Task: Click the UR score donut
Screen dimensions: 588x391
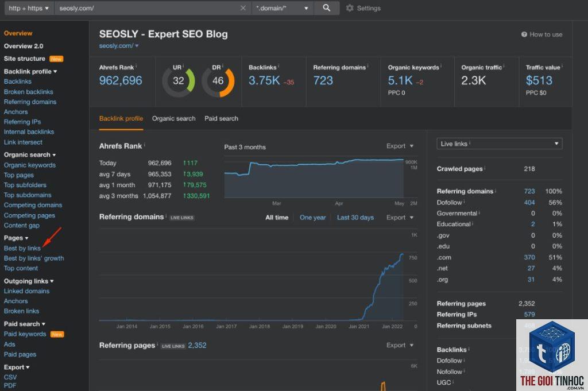Action: 179,80
